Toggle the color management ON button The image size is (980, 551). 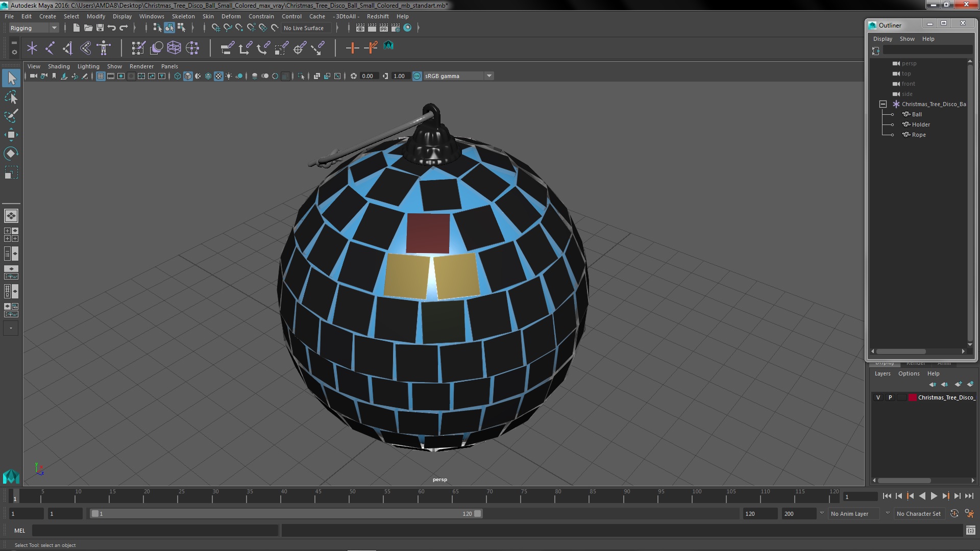click(417, 76)
